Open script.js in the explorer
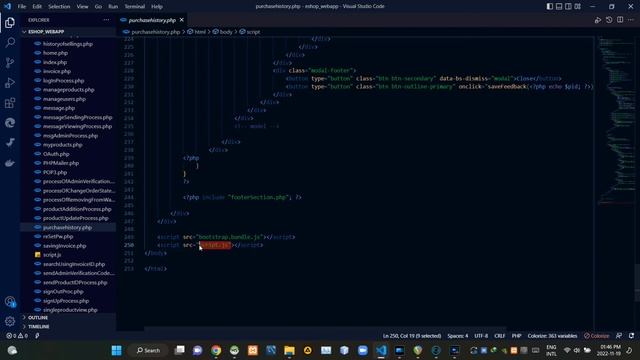 point(52,255)
